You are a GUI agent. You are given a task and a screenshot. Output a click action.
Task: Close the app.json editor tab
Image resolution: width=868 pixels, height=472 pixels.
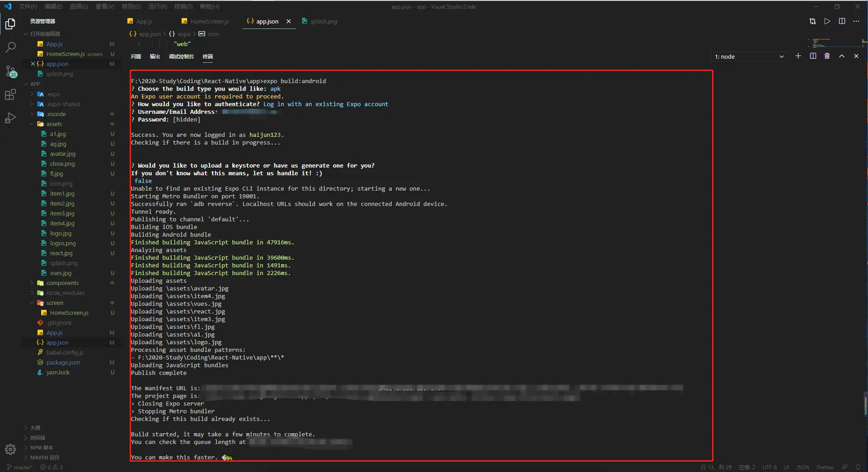(288, 21)
